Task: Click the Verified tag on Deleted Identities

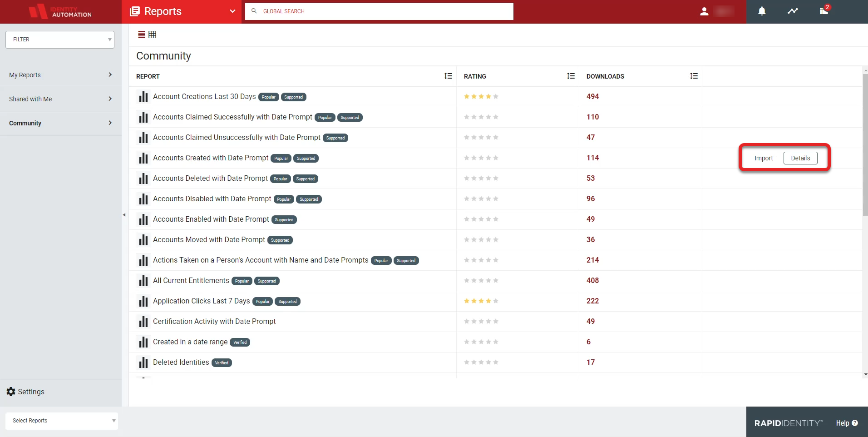Action: pyautogui.click(x=222, y=363)
